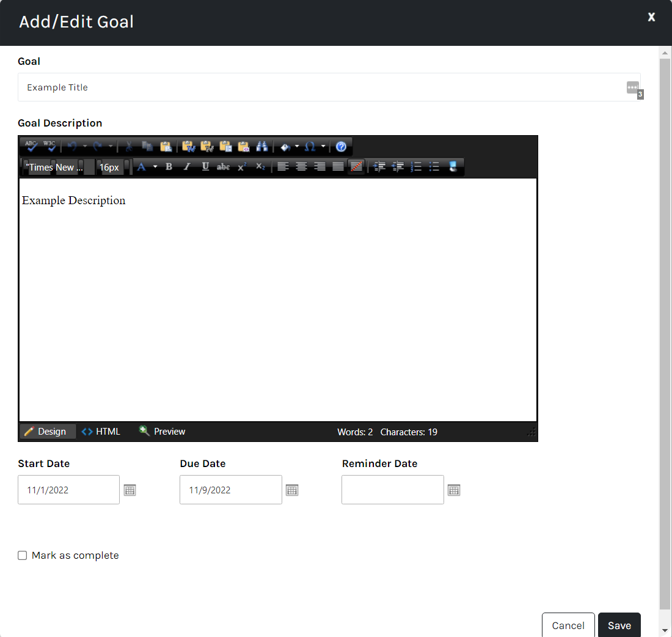672x637 pixels.
Task: Click the Redo arrow icon
Action: (98, 147)
